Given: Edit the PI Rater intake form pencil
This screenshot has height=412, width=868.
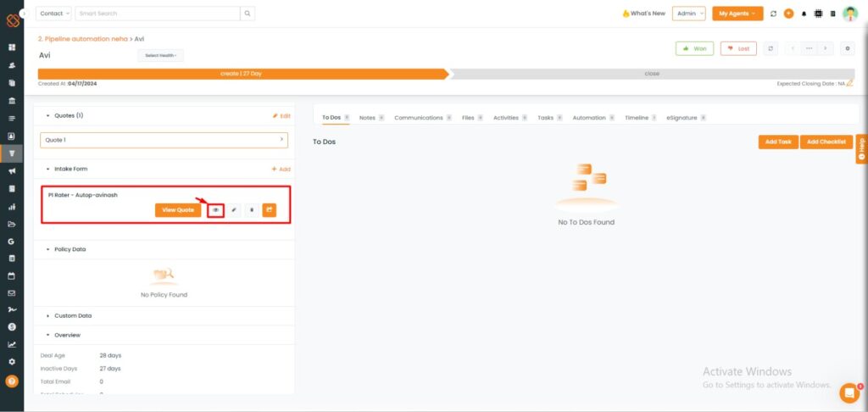Looking at the screenshot, I should [234, 210].
